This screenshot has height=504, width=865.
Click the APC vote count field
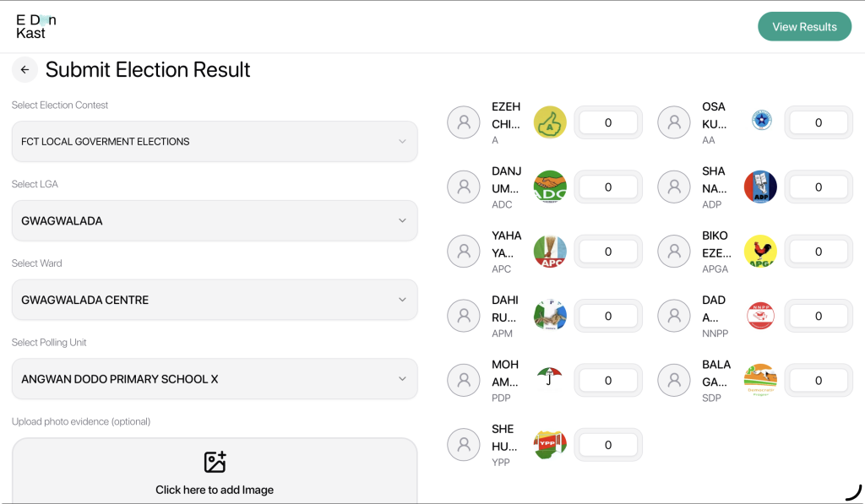(608, 252)
